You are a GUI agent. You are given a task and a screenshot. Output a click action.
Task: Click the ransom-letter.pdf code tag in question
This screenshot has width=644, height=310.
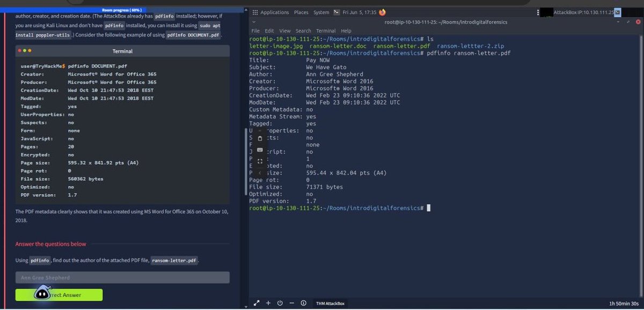coord(174,261)
